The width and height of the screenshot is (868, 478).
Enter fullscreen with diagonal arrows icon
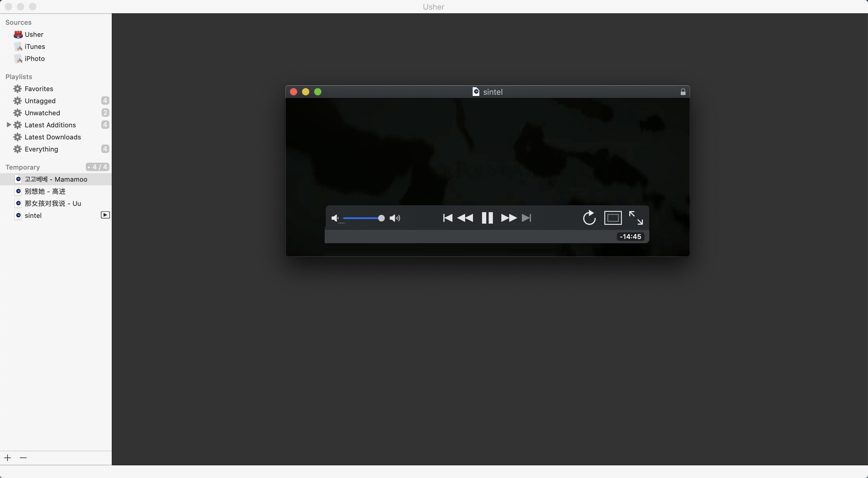coord(636,218)
